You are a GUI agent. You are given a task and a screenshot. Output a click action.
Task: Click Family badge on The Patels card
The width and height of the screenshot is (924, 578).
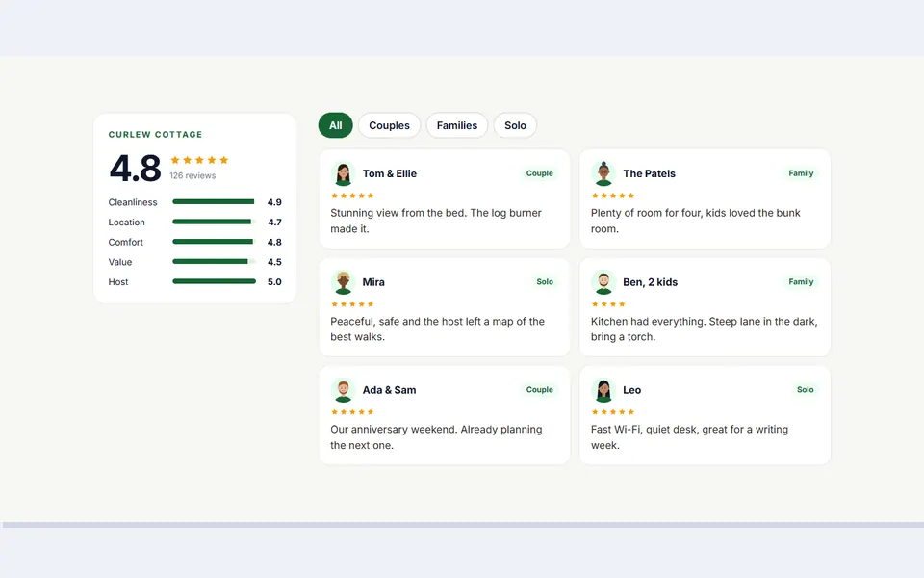pyautogui.click(x=801, y=173)
